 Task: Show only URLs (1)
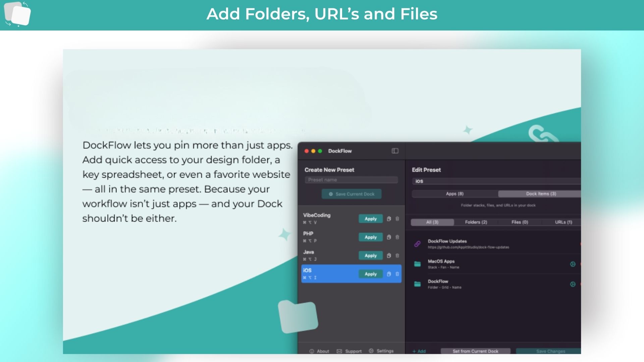pyautogui.click(x=563, y=222)
